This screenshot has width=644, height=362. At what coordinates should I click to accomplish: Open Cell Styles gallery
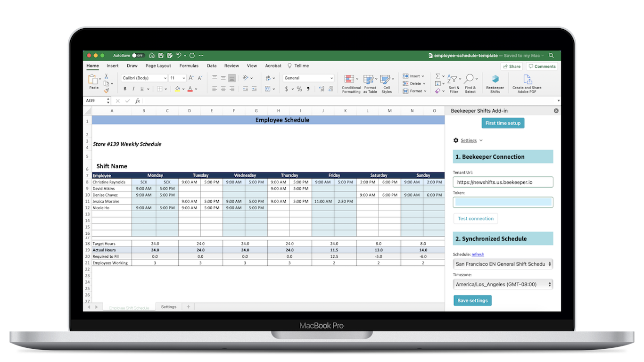(387, 84)
